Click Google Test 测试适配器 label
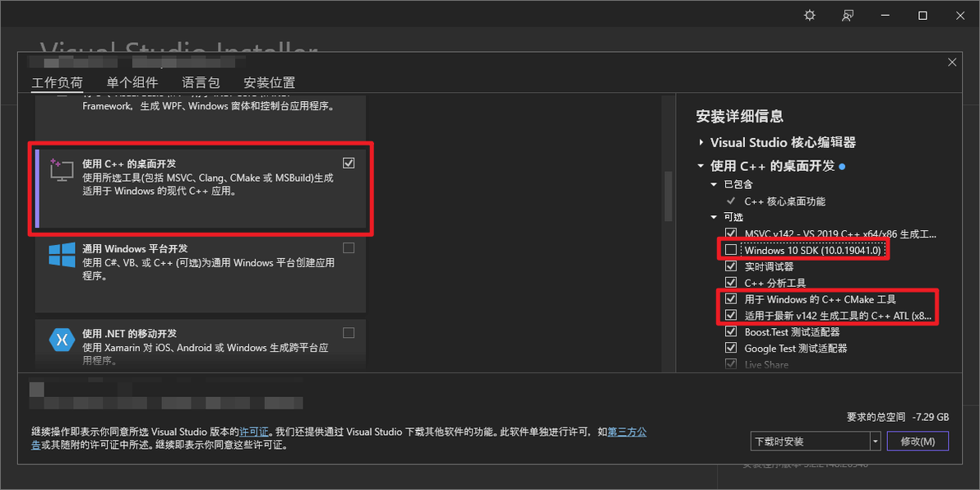The image size is (980, 490). (796, 348)
